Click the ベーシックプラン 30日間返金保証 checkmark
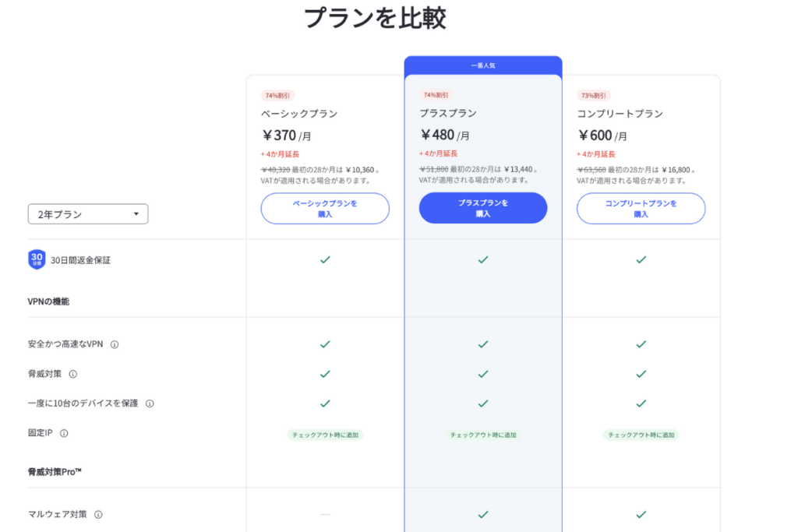 (x=325, y=259)
